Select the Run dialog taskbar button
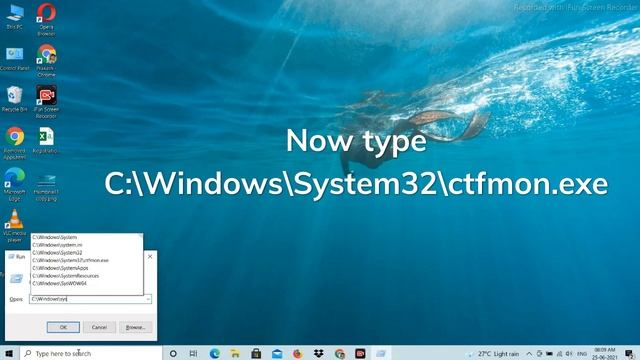Image resolution: width=640 pixels, height=360 pixels. click(381, 353)
